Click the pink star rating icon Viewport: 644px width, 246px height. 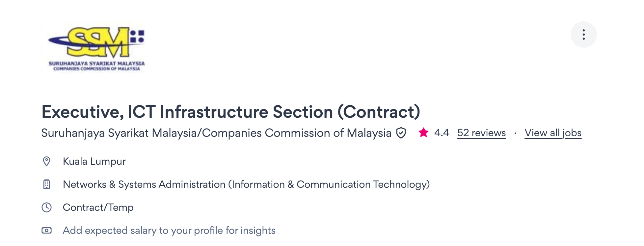click(x=423, y=133)
